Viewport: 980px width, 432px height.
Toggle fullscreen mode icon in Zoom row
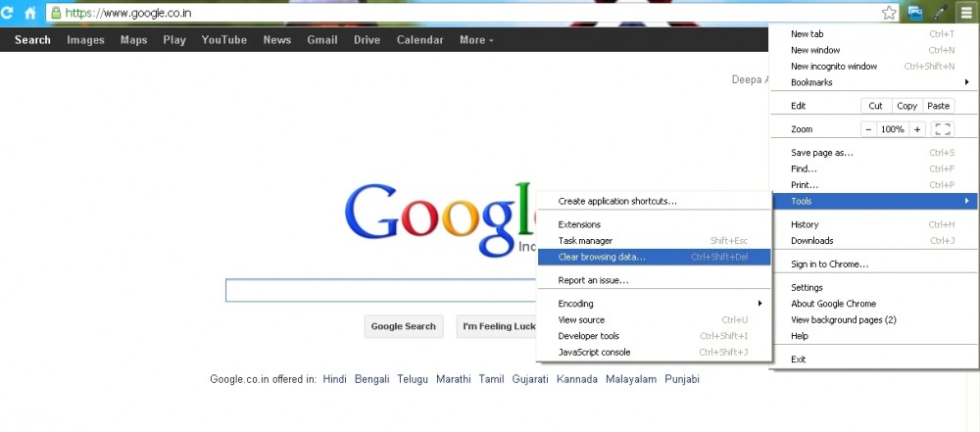(x=943, y=129)
